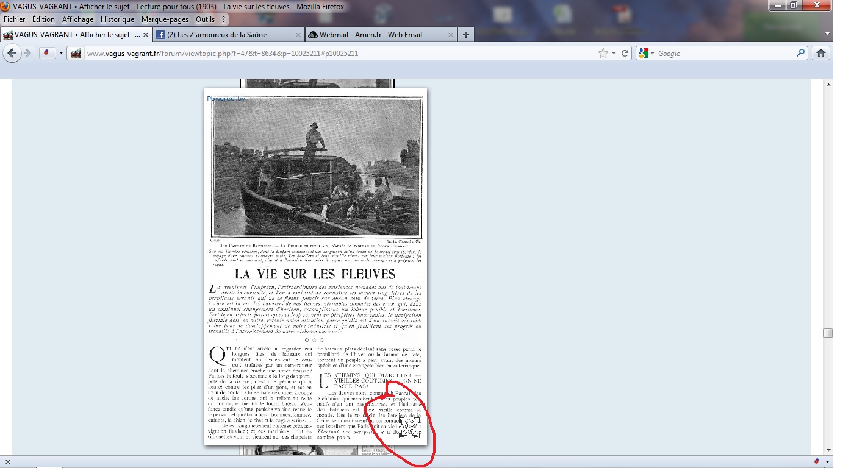Viewport: 868px width, 468px height.
Task: Click the fullscreen expand icon on the image
Action: tap(409, 428)
